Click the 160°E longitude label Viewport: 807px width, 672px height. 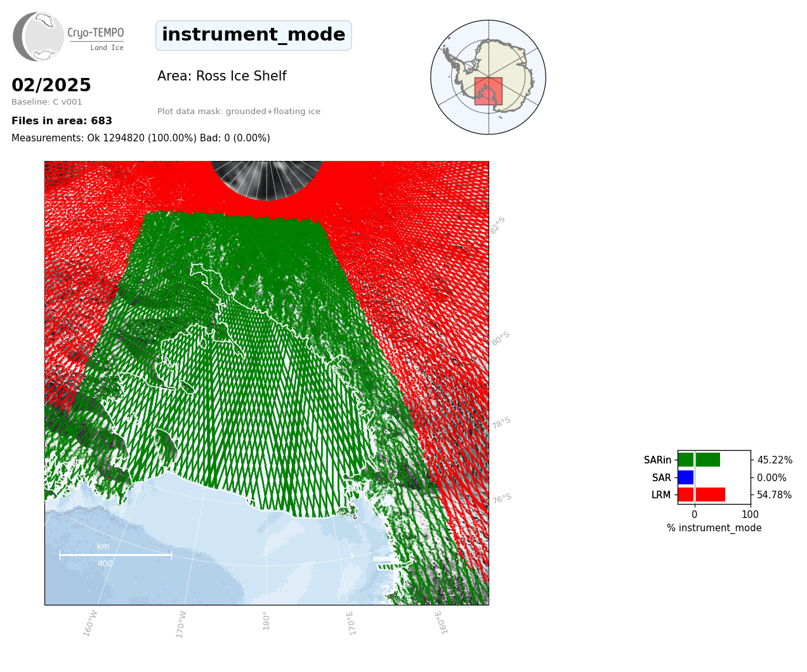441,623
